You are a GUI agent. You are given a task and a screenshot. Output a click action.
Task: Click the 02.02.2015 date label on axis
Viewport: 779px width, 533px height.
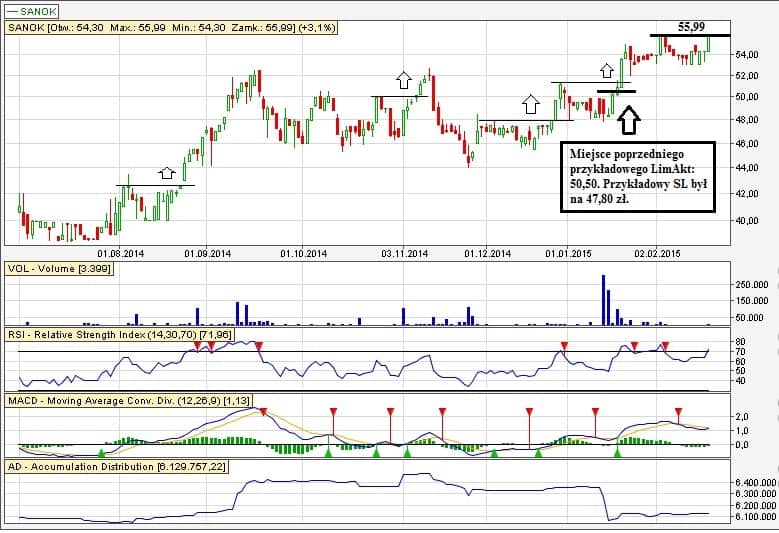659,253
